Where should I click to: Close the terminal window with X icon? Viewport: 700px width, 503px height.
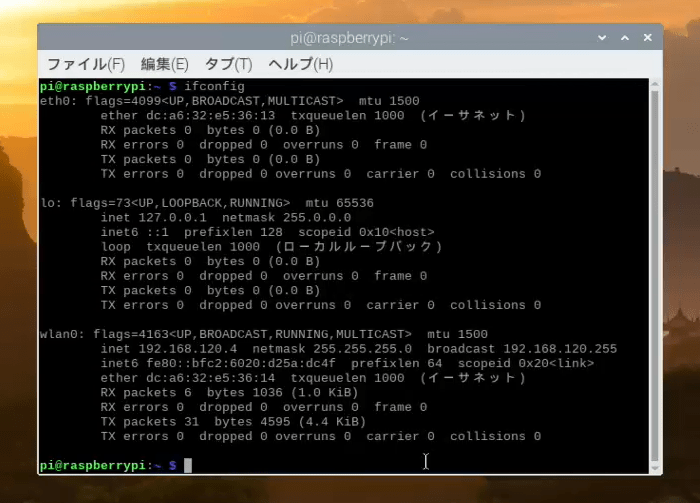click(647, 38)
